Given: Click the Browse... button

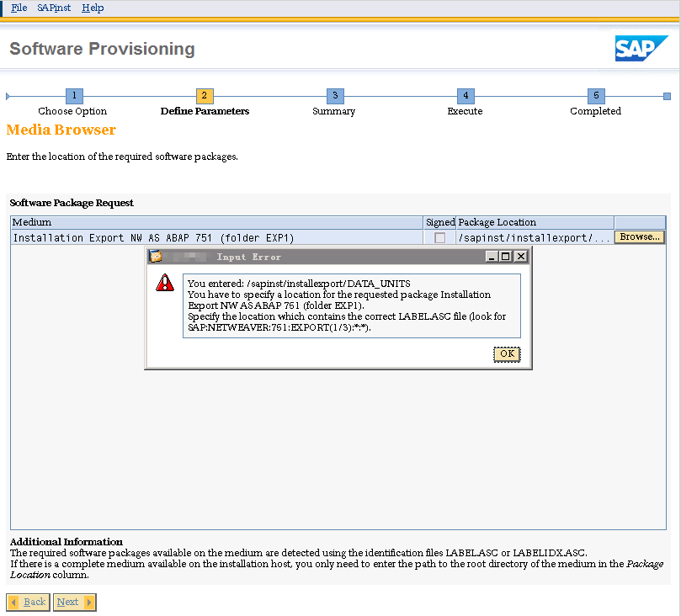Looking at the screenshot, I should coord(639,237).
